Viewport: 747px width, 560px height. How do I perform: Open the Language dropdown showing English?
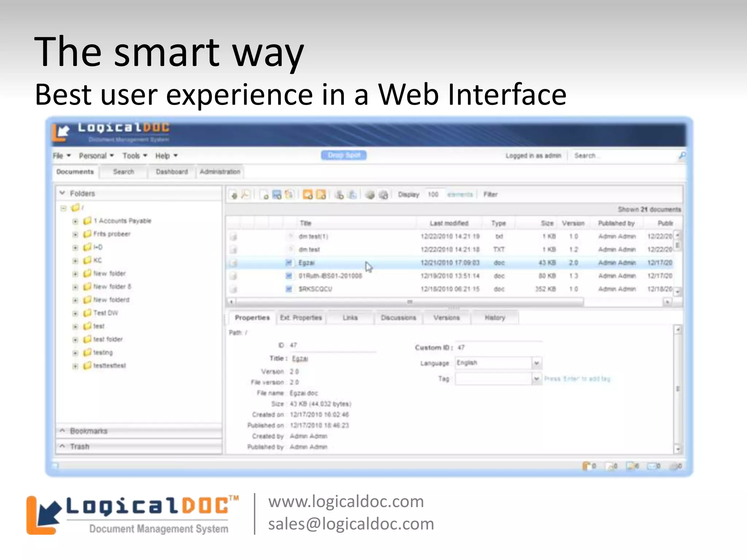coord(536,363)
